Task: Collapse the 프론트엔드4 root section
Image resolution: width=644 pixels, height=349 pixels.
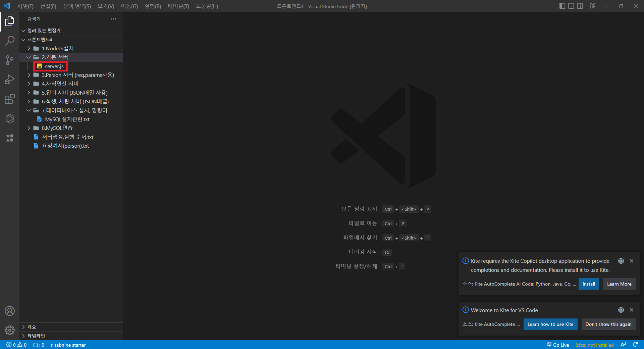Action: click(x=71, y=39)
